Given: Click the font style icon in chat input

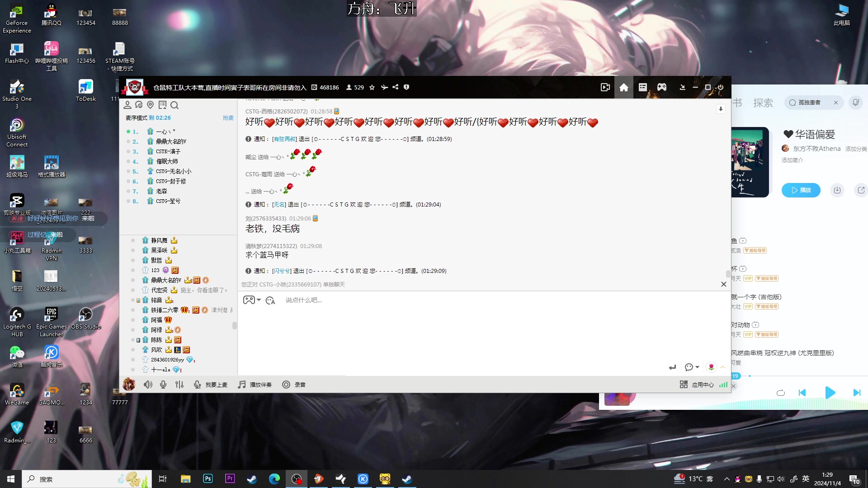Looking at the screenshot, I should (270, 300).
